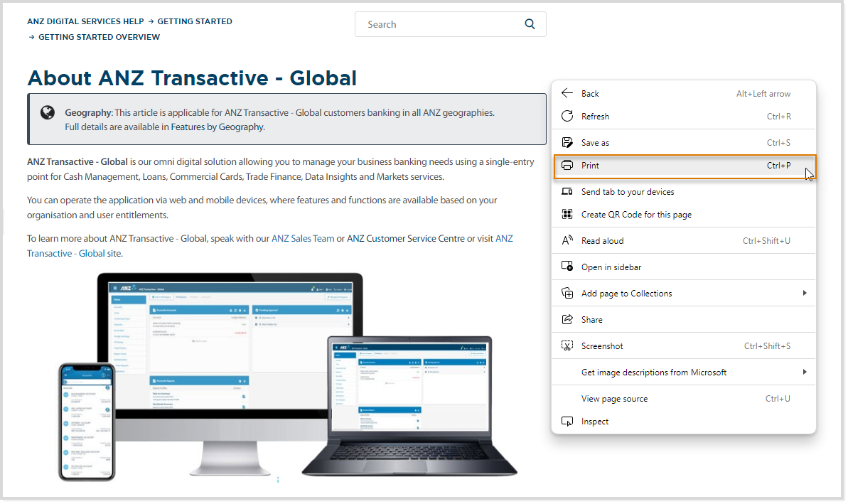Screen dimensions: 848x504
Task: Click the Back arrow icon in context menu
Action: click(567, 93)
